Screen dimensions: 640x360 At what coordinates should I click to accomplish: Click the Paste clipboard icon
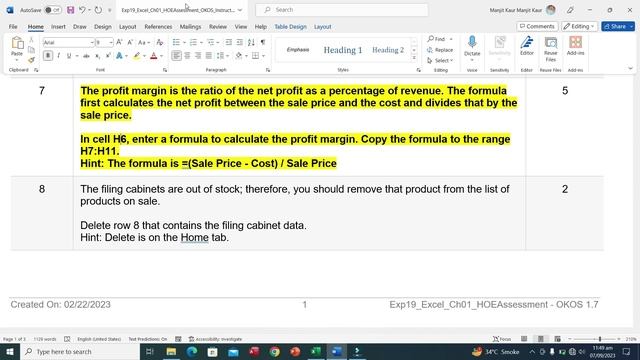pyautogui.click(x=17, y=43)
